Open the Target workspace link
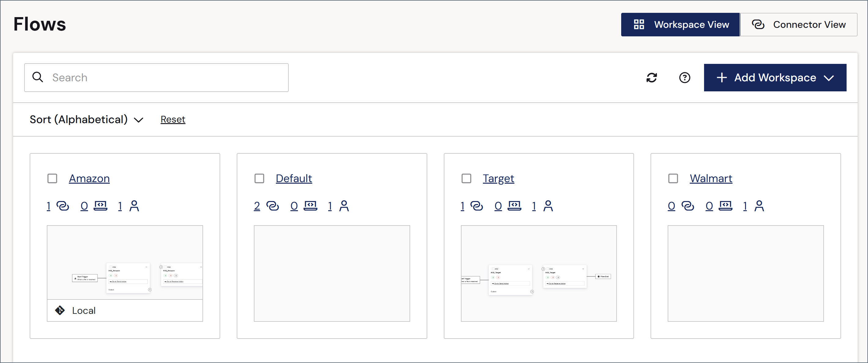Screen dimensions: 868x363 pyautogui.click(x=498, y=178)
